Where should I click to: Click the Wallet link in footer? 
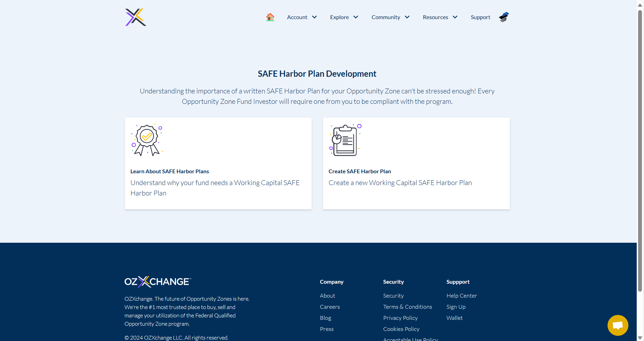(454, 318)
